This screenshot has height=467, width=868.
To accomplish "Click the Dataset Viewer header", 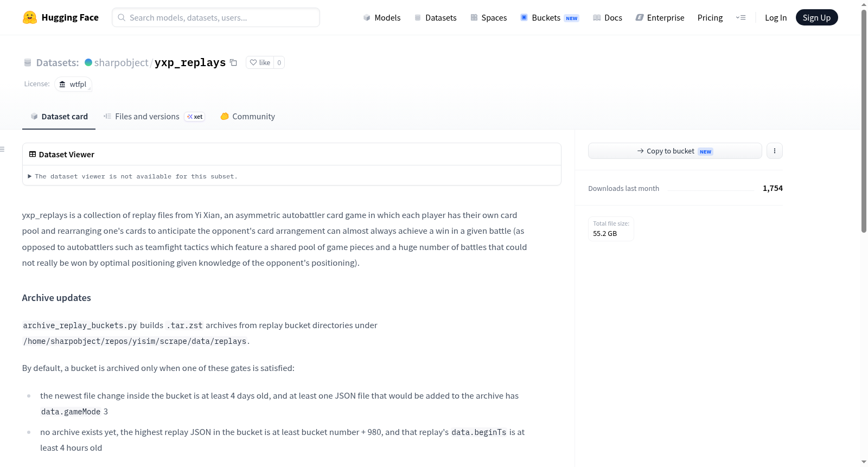I will point(62,155).
